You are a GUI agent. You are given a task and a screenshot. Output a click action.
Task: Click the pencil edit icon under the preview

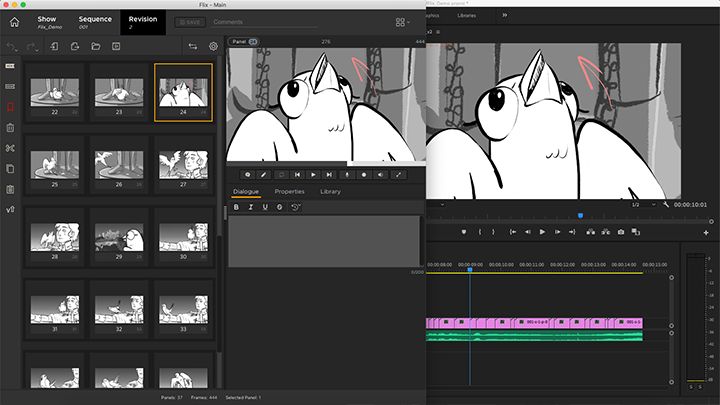[264, 174]
